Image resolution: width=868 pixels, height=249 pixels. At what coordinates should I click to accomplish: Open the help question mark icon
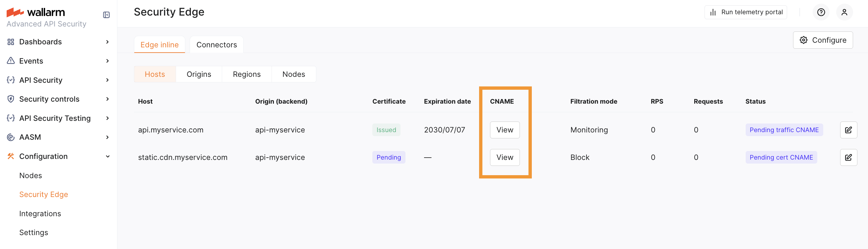(821, 13)
